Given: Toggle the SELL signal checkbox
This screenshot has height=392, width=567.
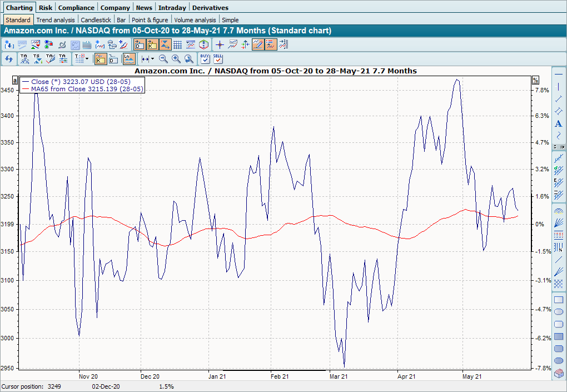Looking at the screenshot, I should click(x=217, y=58).
